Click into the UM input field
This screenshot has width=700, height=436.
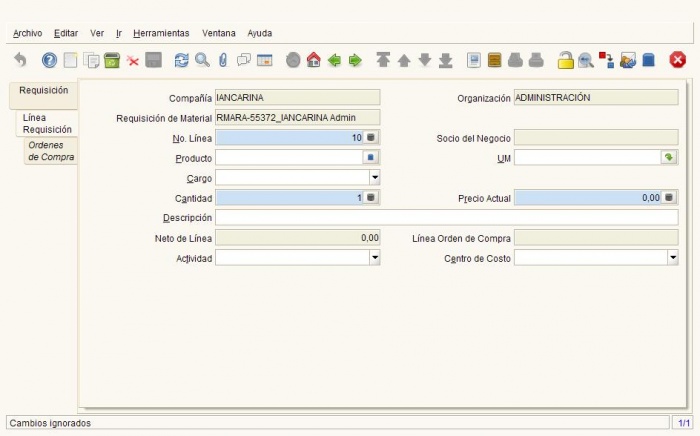(x=587, y=158)
